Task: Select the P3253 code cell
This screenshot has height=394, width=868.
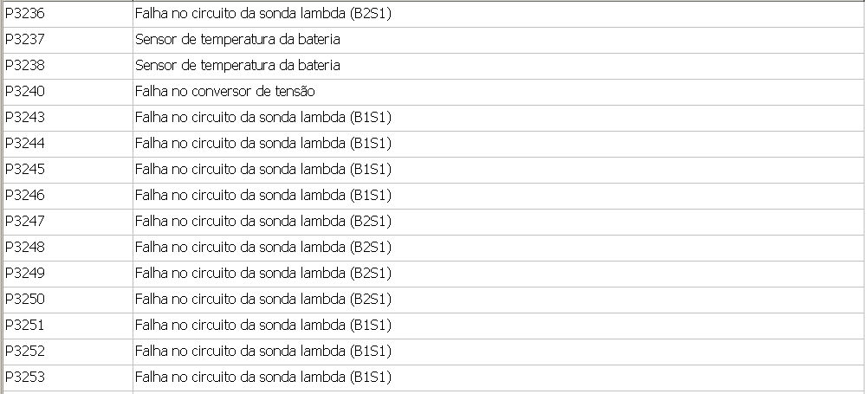Action: [x=24, y=378]
